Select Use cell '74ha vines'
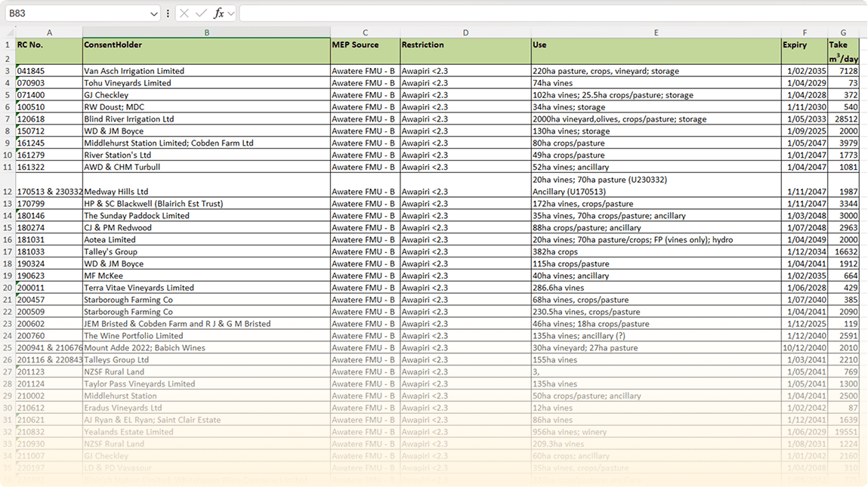This screenshot has height=487, width=868. (x=656, y=83)
